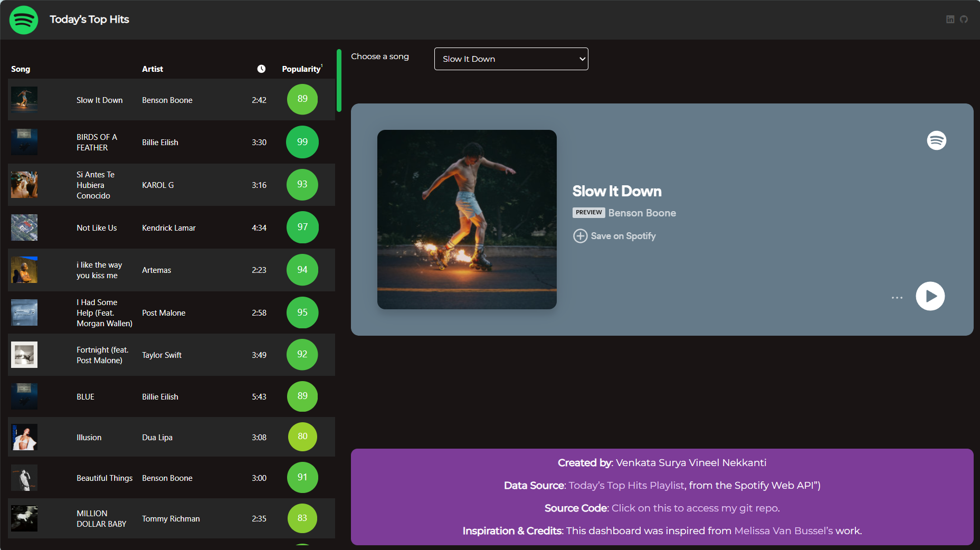This screenshot has width=980, height=550.
Task: Click popularity badge 89 for BLUE
Action: pyautogui.click(x=302, y=396)
